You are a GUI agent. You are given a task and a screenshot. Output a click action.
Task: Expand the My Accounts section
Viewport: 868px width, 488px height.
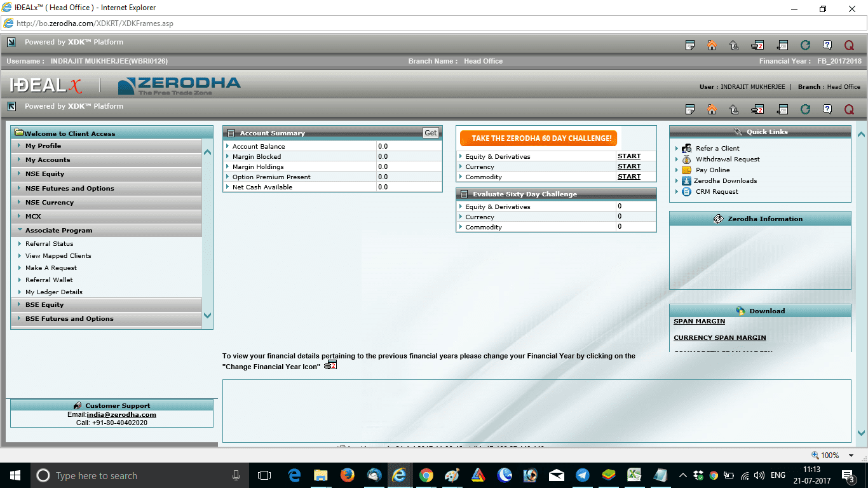pyautogui.click(x=107, y=159)
